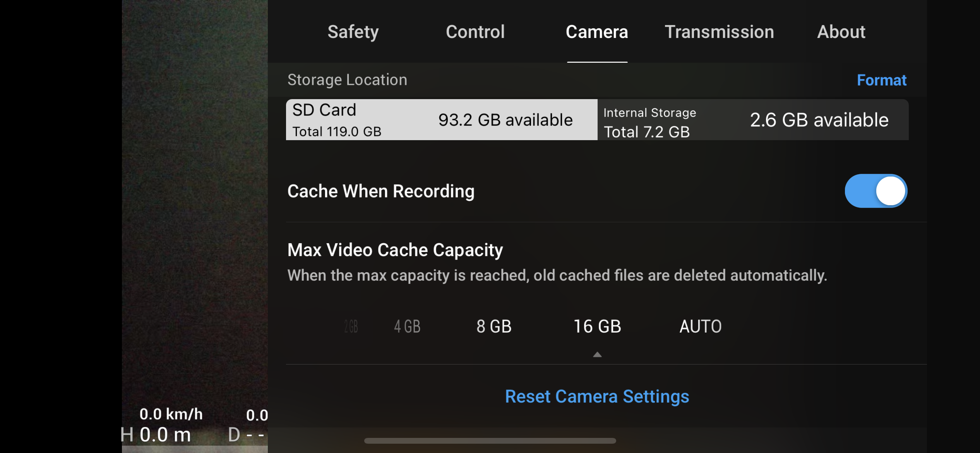Select SD Card as storage location
Viewport: 980px width, 453px height.
point(441,120)
